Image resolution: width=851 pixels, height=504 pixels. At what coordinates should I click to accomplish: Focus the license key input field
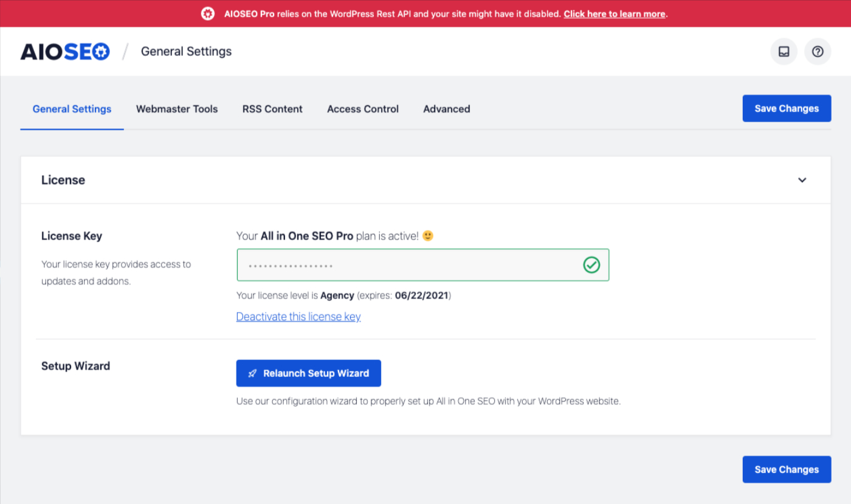423,264
